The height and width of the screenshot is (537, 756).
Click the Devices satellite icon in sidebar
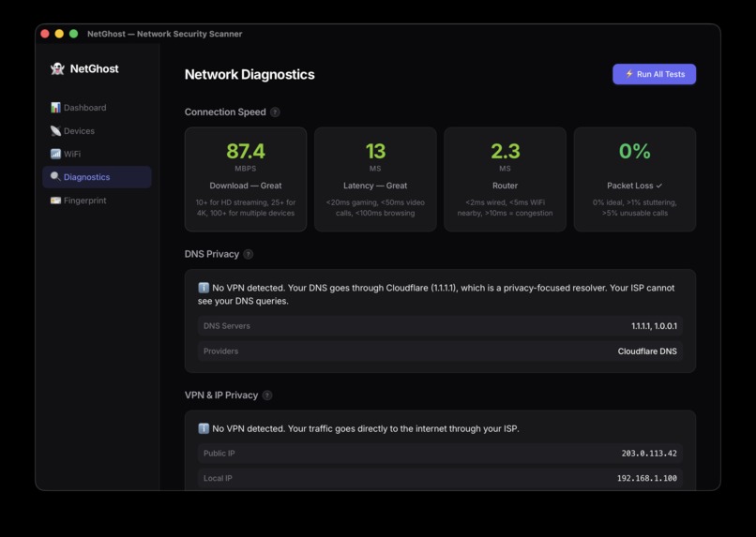point(56,130)
